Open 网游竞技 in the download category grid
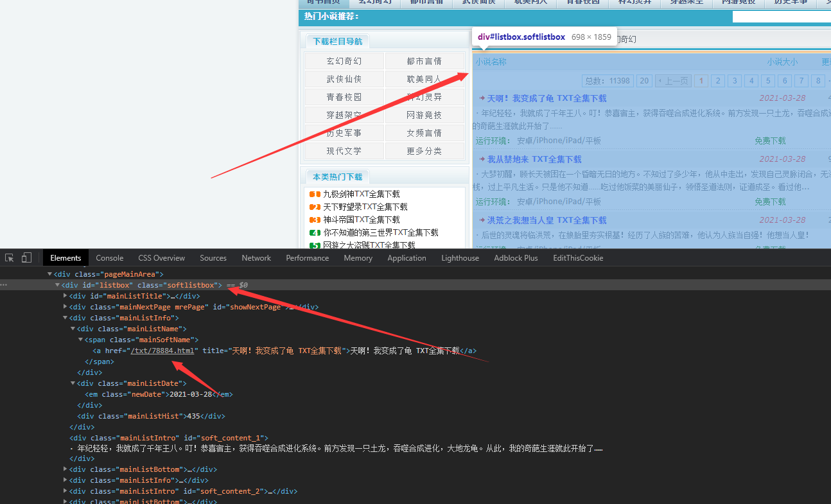Screen dimensions: 831x504 [424, 115]
